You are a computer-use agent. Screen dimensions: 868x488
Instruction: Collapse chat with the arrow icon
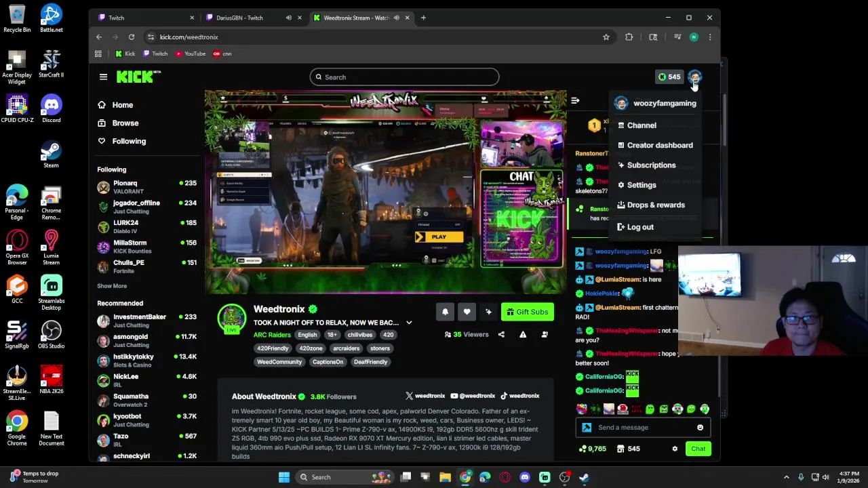pos(575,100)
